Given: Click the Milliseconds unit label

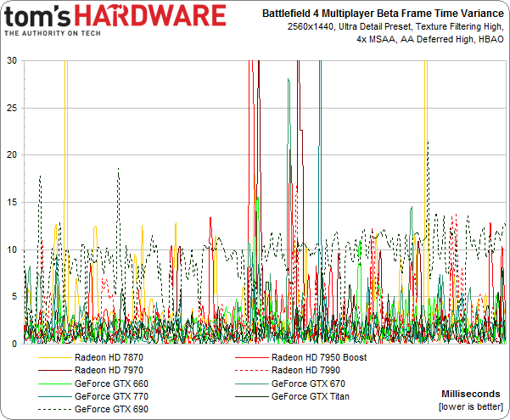Looking at the screenshot, I should (x=471, y=394).
